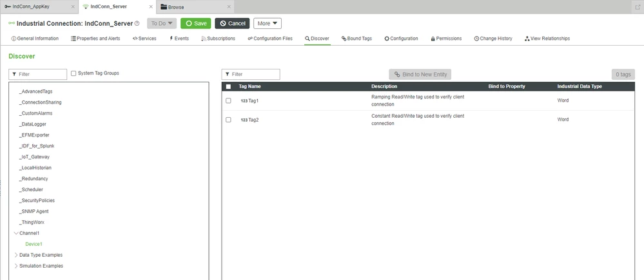The image size is (644, 280).
Task: Select Device1 under Channel1
Action: (34, 244)
